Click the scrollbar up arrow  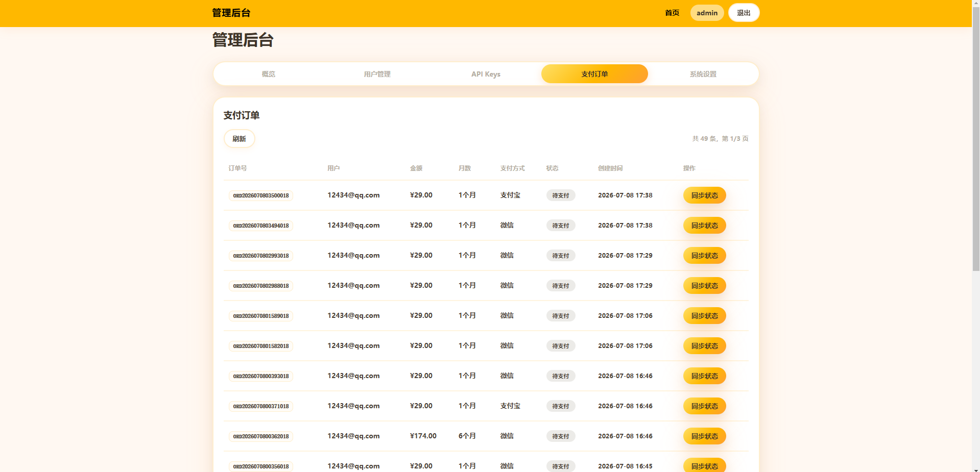pyautogui.click(x=976, y=4)
